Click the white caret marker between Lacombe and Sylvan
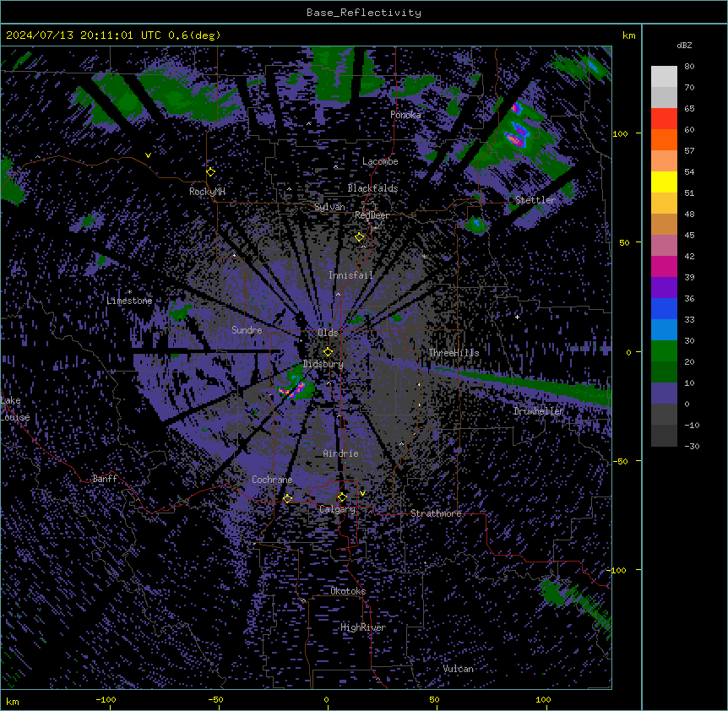The height and width of the screenshot is (711, 728). (335, 166)
